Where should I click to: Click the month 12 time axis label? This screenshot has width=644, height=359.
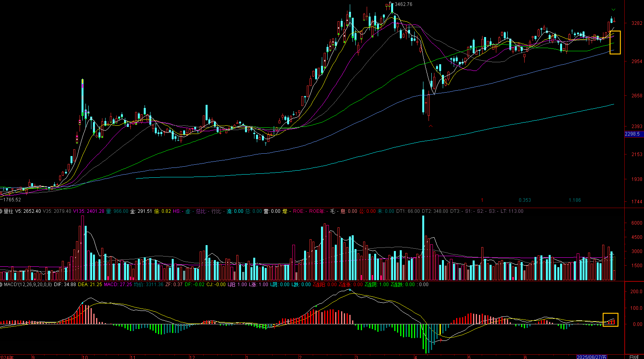tap(192, 357)
